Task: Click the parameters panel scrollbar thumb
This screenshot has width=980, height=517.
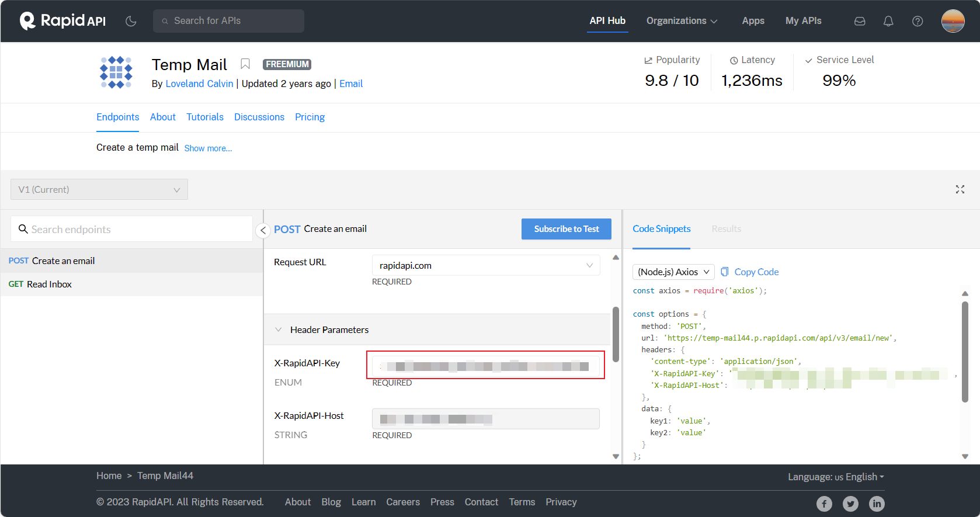Action: 616,334
